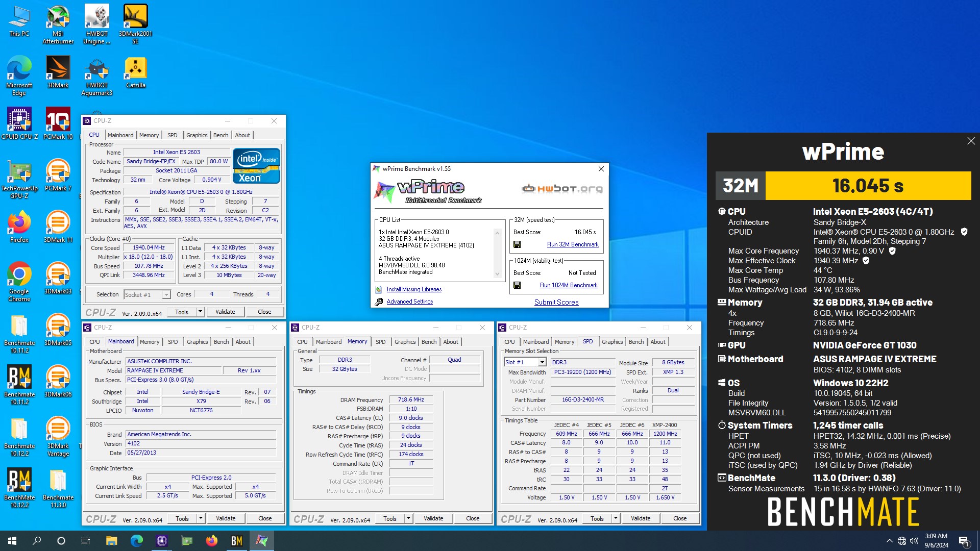
Task: Select SPD tab in CPU-Z Memory window
Action: coord(380,342)
